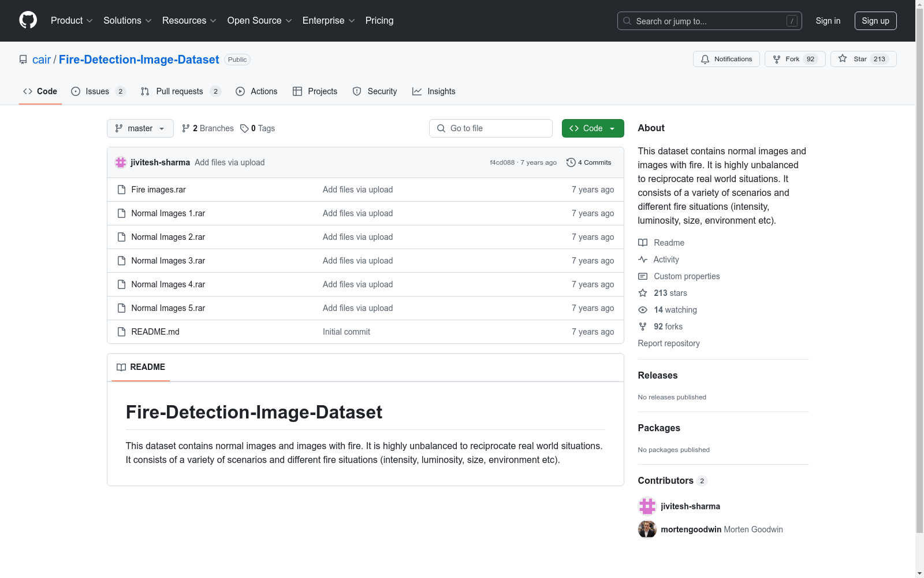Expand the Product menu

(x=72, y=21)
